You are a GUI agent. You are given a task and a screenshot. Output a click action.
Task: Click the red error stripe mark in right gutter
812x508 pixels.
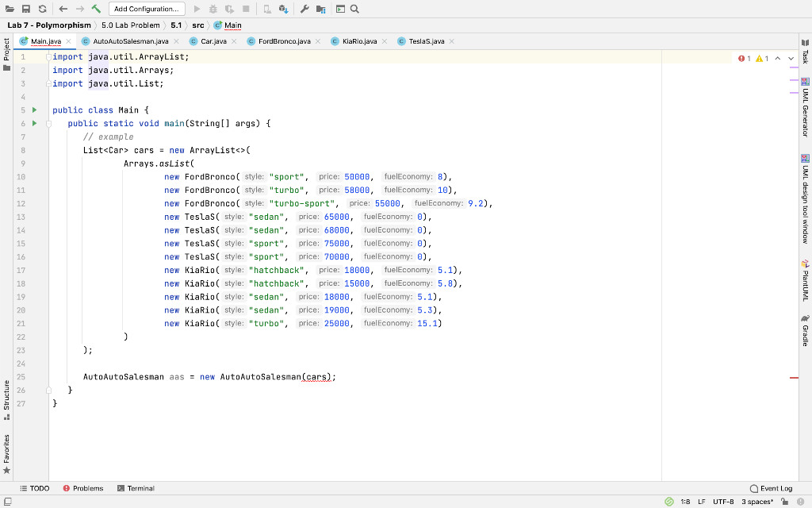[x=794, y=379]
